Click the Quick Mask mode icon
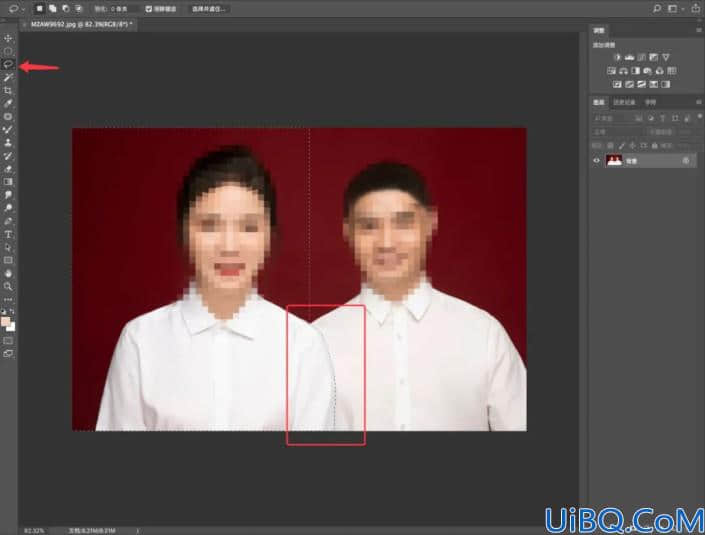This screenshot has height=535, width=705. click(8, 341)
